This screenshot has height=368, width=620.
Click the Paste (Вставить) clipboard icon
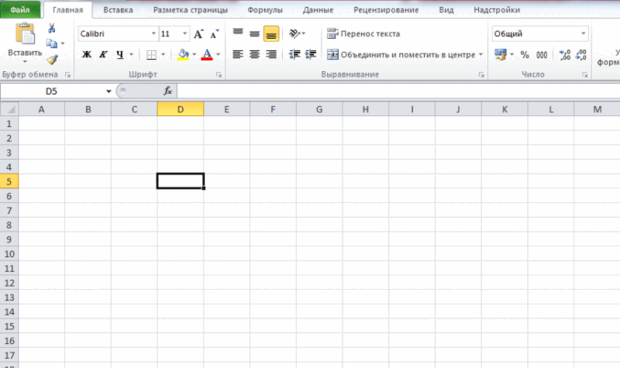point(25,34)
